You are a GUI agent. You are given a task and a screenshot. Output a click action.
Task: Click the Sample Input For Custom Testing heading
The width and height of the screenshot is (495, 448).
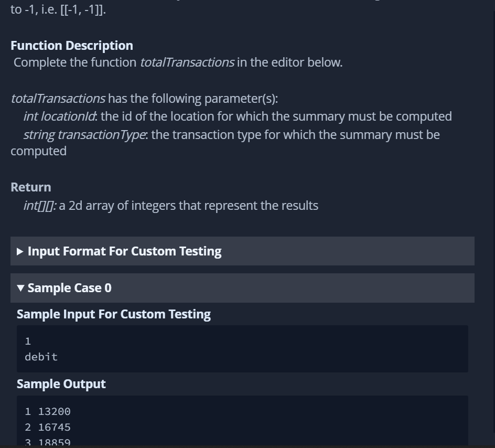(114, 314)
